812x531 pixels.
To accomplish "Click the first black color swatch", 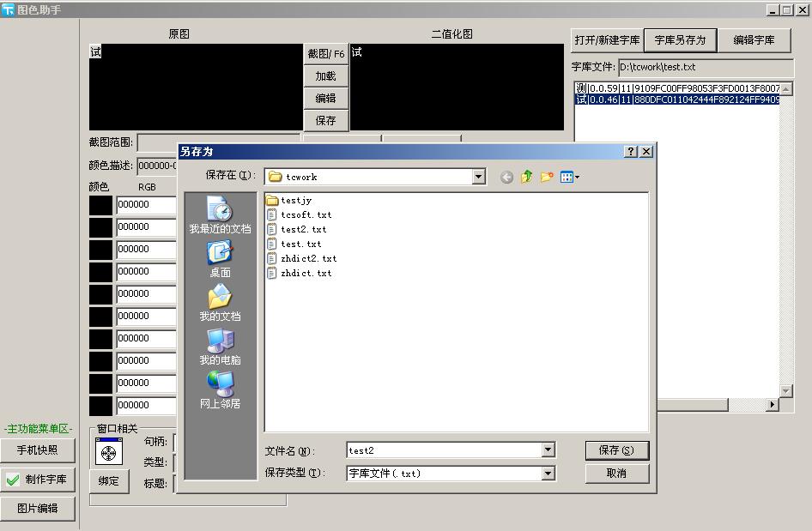I will (x=100, y=205).
